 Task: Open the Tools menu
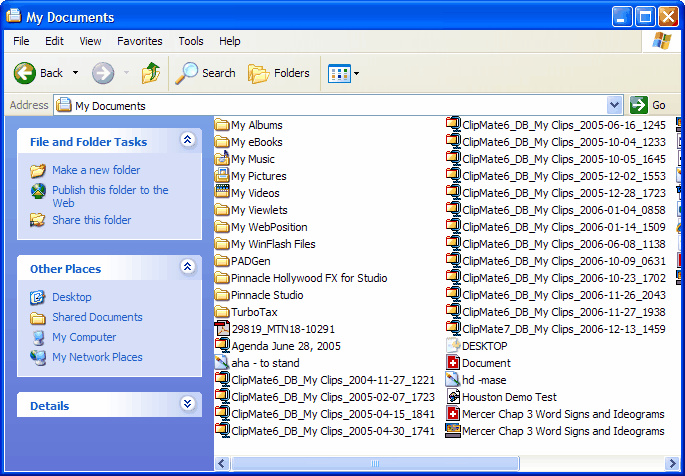pos(191,41)
